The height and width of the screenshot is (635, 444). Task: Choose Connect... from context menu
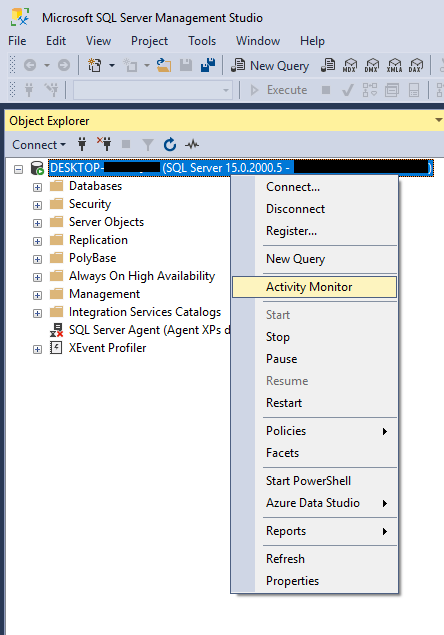(x=314, y=187)
